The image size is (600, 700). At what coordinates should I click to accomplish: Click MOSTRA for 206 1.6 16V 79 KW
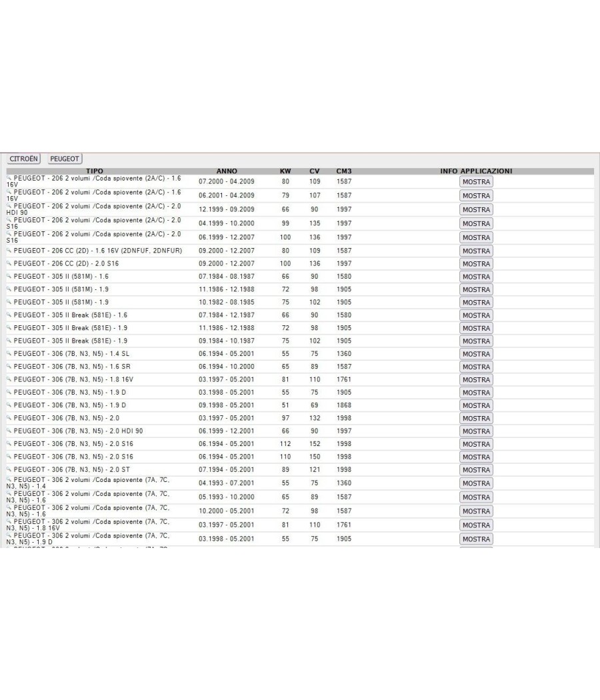point(476,195)
